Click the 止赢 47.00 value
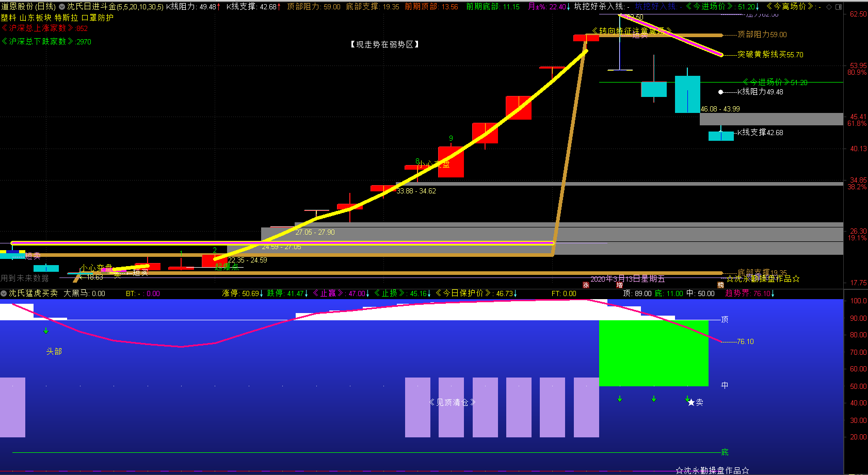This screenshot has width=868, height=475. tap(341, 293)
